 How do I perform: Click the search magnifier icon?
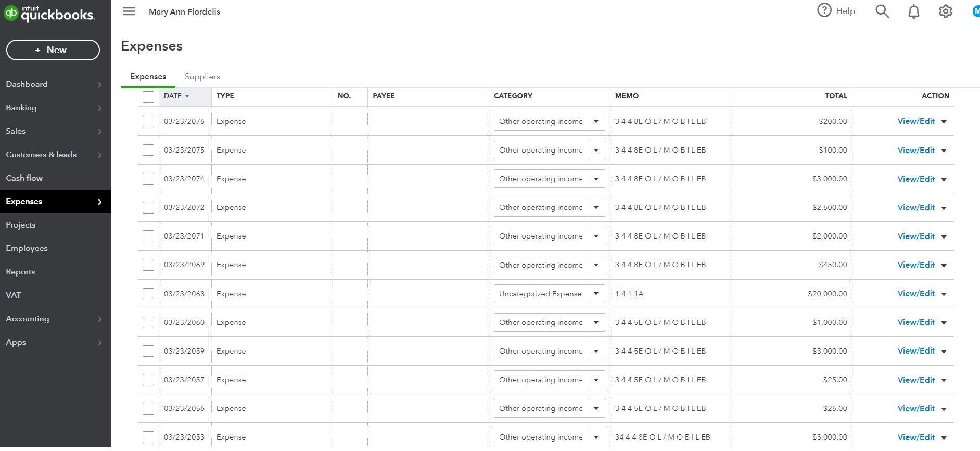(x=882, y=11)
